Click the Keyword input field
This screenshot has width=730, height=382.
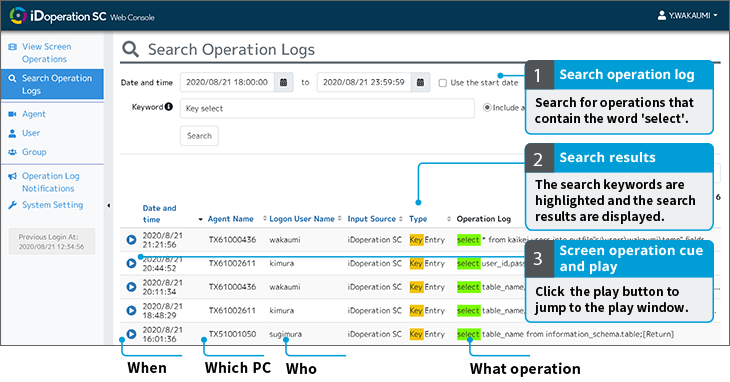pyautogui.click(x=327, y=108)
